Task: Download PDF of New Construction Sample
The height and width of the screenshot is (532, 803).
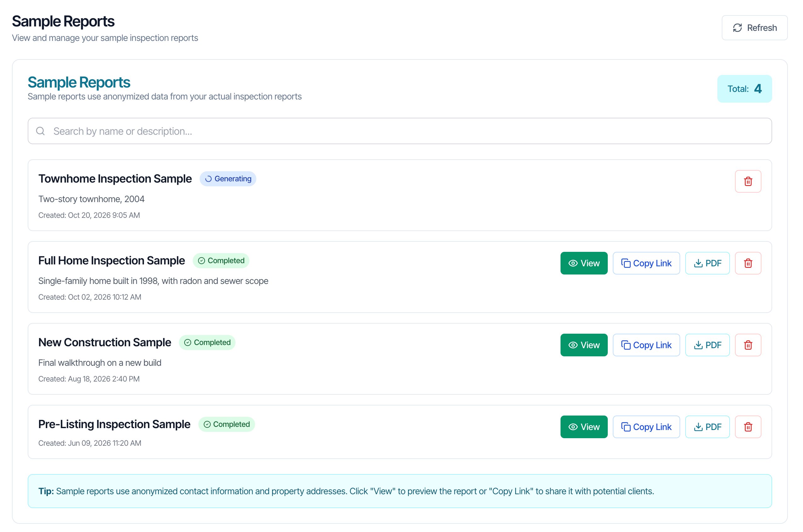Action: [x=707, y=345]
